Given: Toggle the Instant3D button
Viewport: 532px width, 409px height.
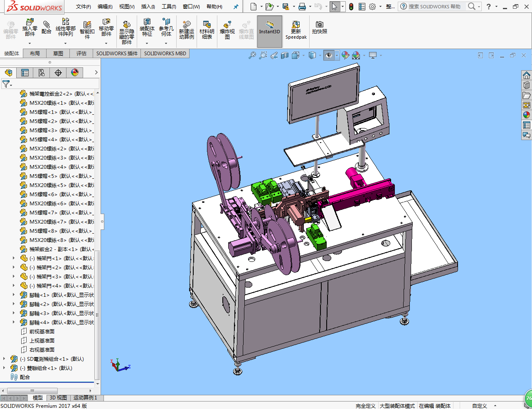Looking at the screenshot, I should (270, 32).
